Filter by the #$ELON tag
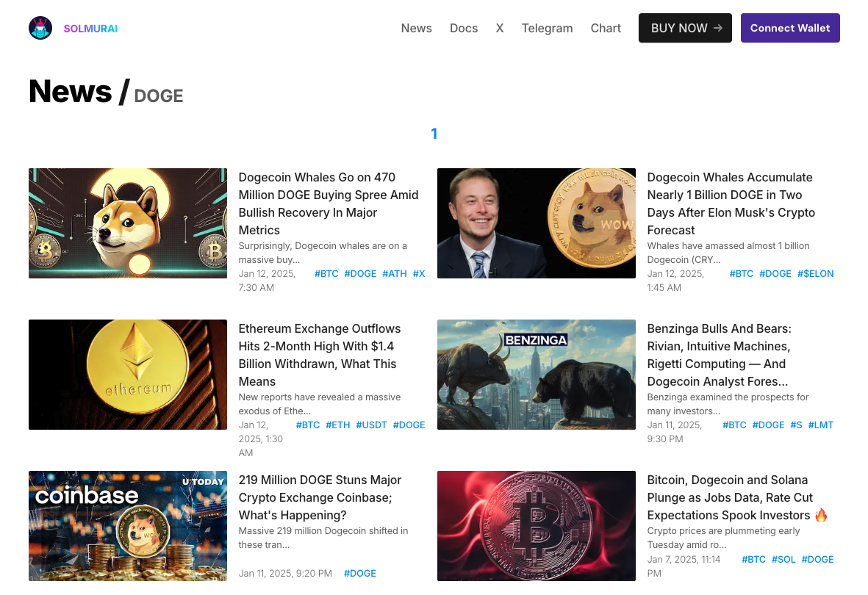Screen dimensions: 868x595 coord(815,273)
